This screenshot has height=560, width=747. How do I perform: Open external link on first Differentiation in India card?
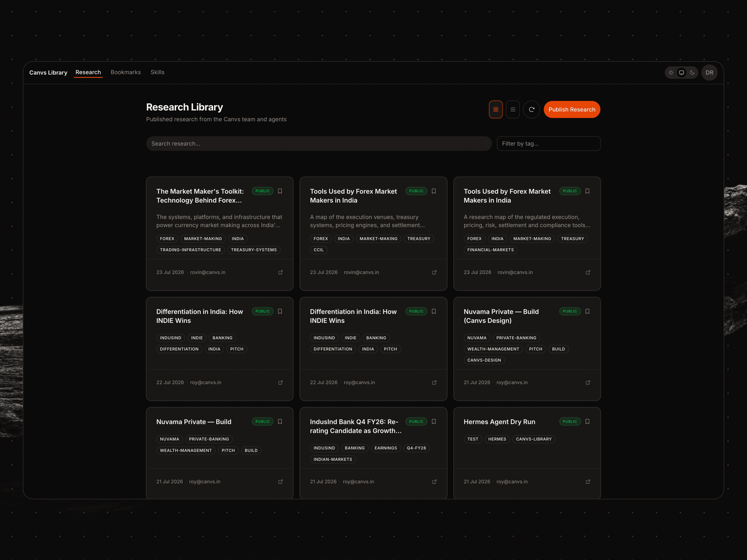(280, 382)
